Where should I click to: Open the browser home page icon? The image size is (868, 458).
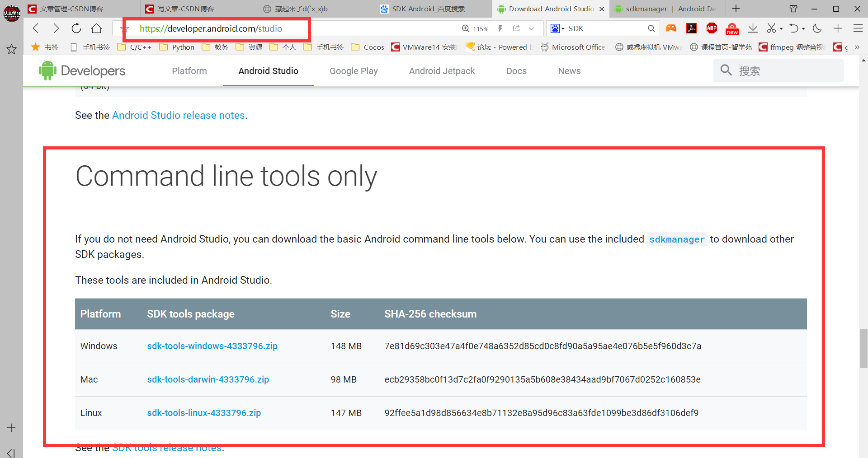(x=96, y=28)
